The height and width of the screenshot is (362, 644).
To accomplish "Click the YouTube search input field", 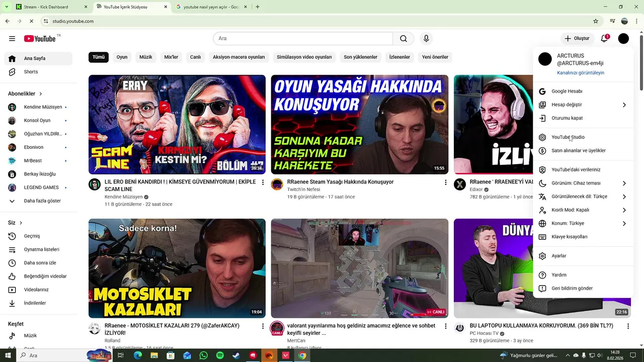I will click(x=303, y=39).
